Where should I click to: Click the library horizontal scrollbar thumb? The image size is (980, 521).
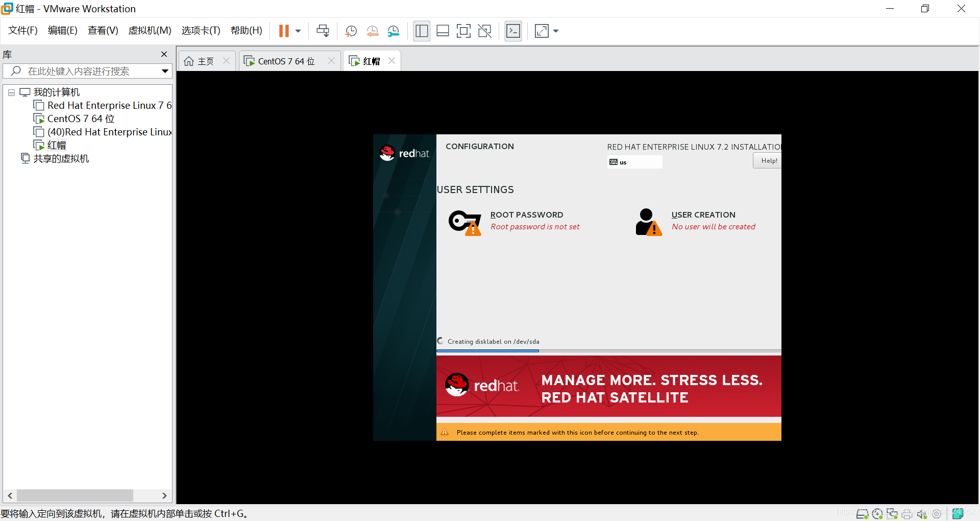tap(75, 495)
